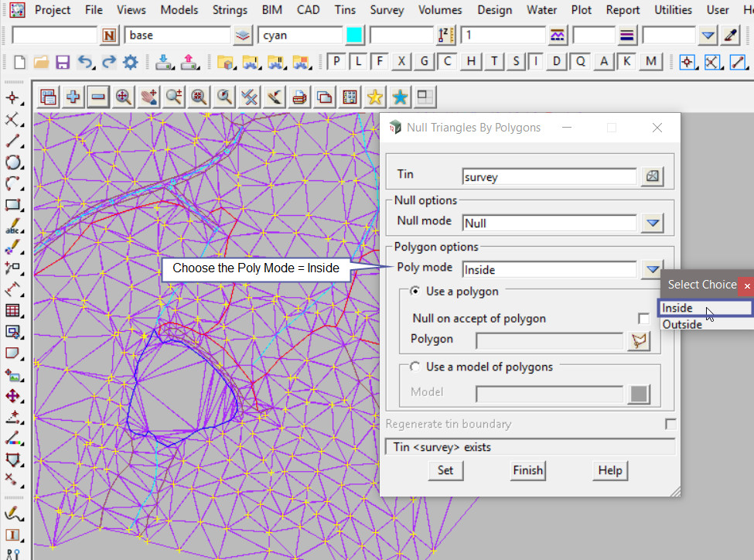Click the Finish button

[x=527, y=470]
